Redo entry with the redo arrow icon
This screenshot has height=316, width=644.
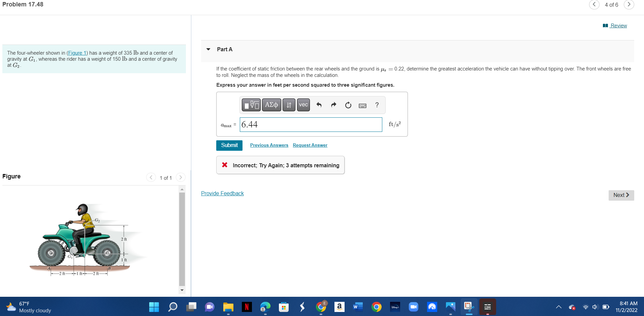click(x=333, y=105)
